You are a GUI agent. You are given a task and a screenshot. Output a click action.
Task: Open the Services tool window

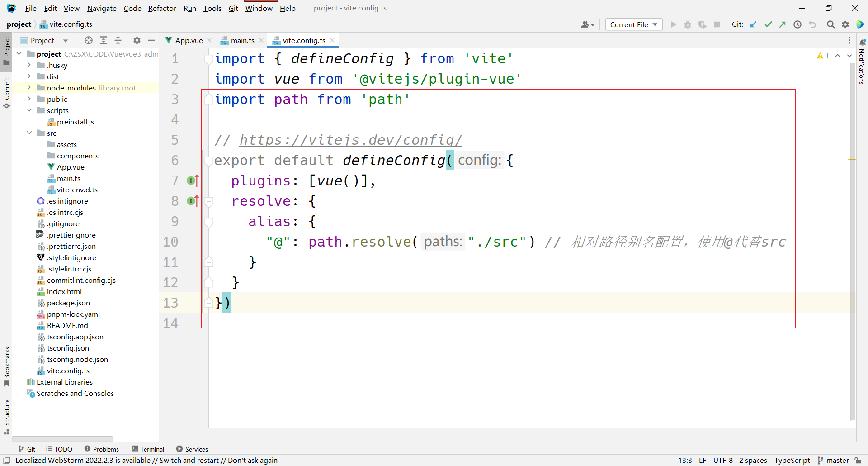click(x=192, y=449)
